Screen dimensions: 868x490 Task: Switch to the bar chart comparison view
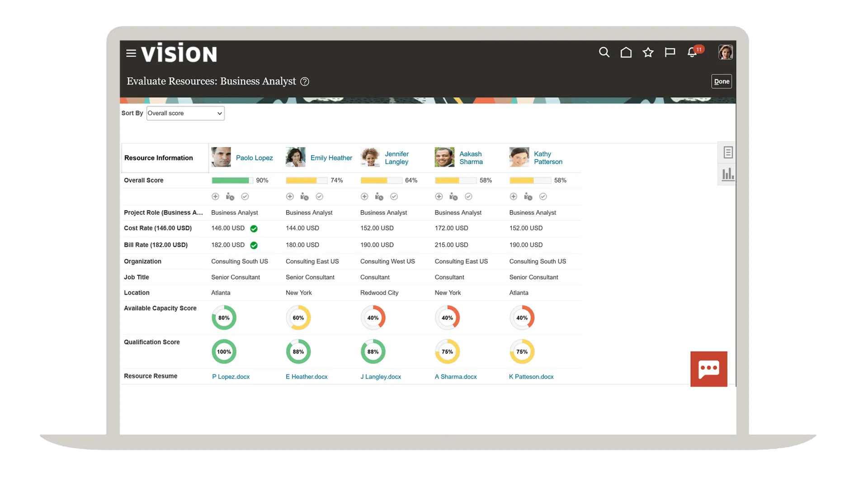(x=727, y=174)
